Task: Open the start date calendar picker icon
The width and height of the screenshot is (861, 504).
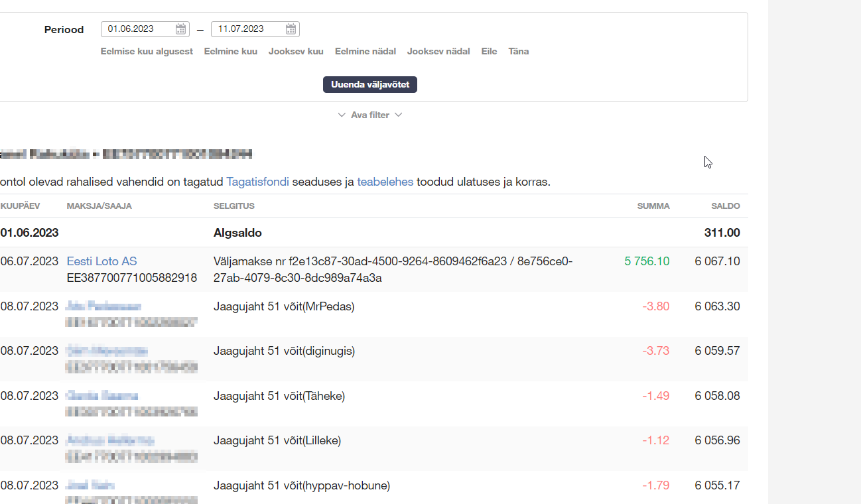Action: 181,29
